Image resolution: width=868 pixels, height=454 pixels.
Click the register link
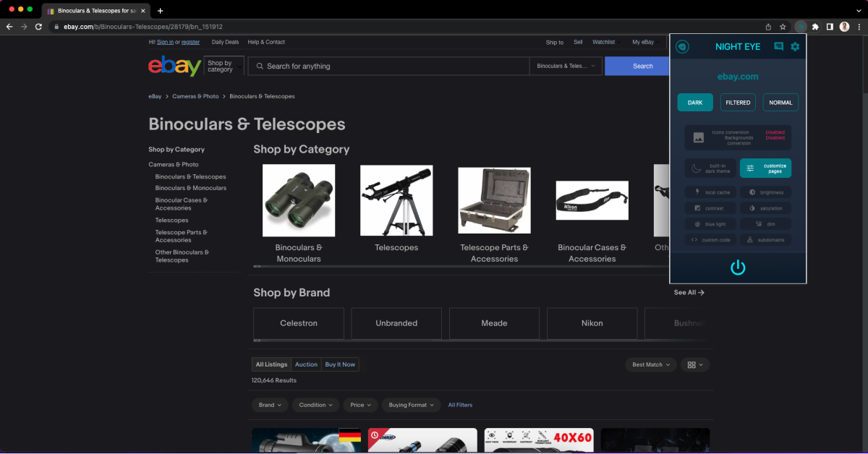click(190, 42)
